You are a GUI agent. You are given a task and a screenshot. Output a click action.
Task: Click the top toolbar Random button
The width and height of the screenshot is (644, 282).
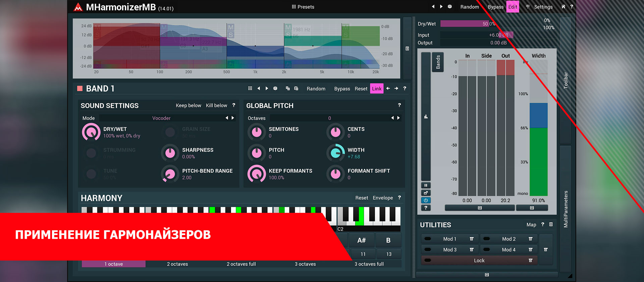click(x=469, y=7)
